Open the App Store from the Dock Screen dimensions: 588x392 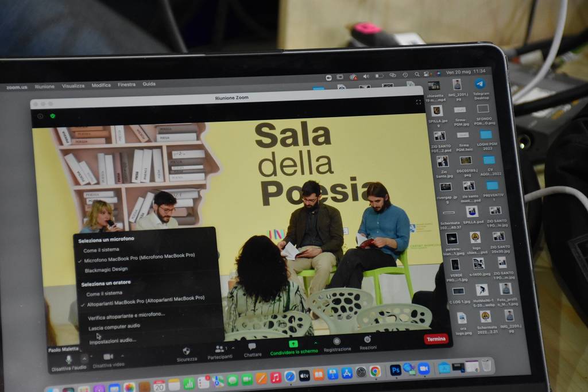pyautogui.click(x=347, y=373)
